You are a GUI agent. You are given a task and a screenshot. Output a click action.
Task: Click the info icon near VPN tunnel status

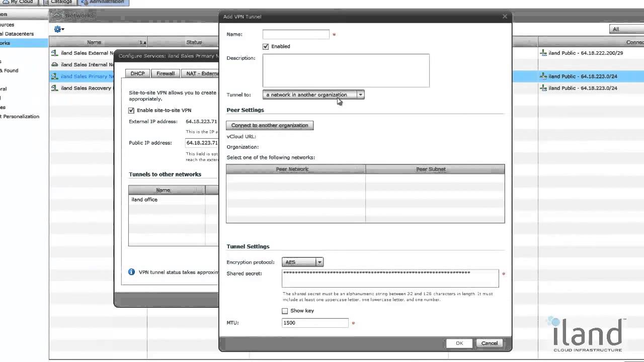(131, 272)
